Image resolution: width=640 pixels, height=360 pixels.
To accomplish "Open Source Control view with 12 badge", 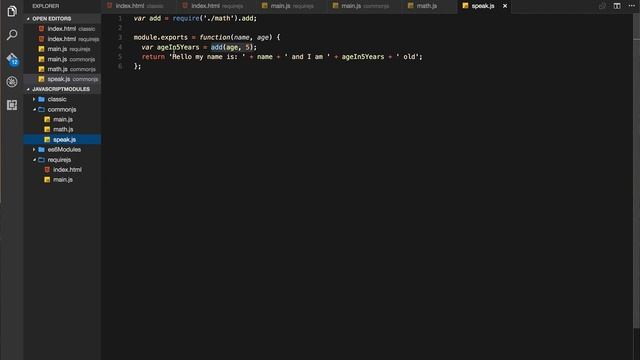I will 12,59.
